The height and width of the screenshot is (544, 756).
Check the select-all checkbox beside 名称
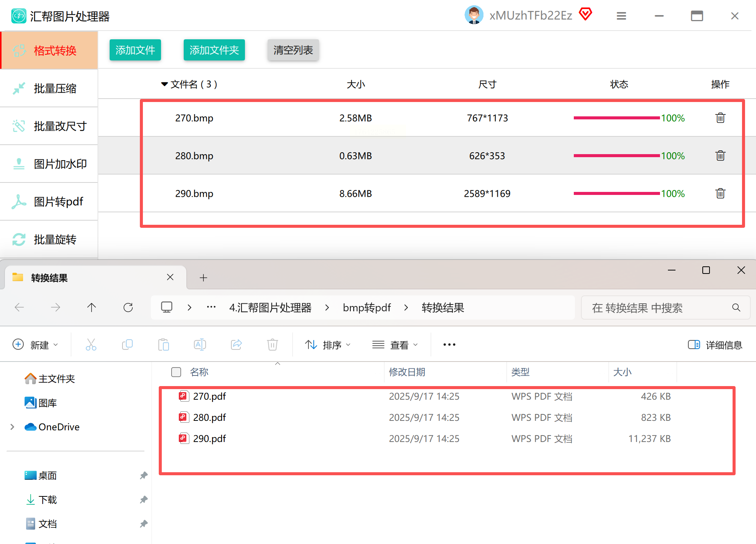176,372
